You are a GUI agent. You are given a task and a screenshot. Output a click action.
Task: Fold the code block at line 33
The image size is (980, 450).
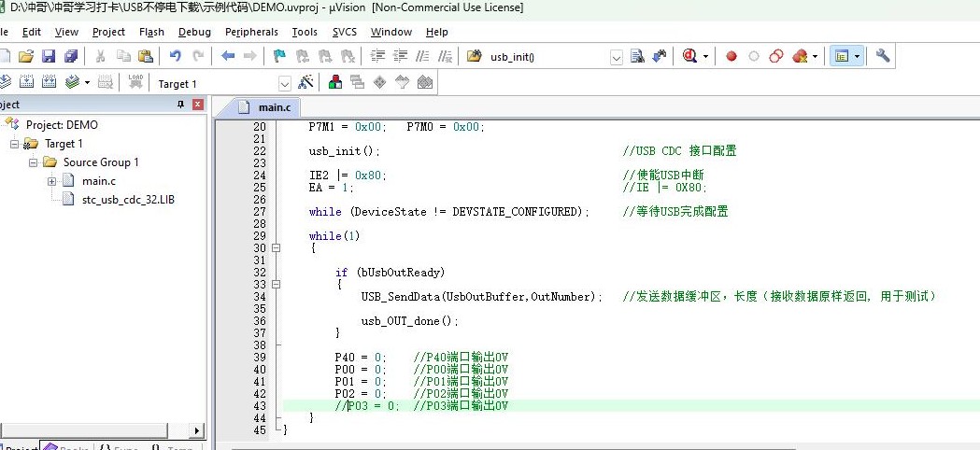coord(276,285)
